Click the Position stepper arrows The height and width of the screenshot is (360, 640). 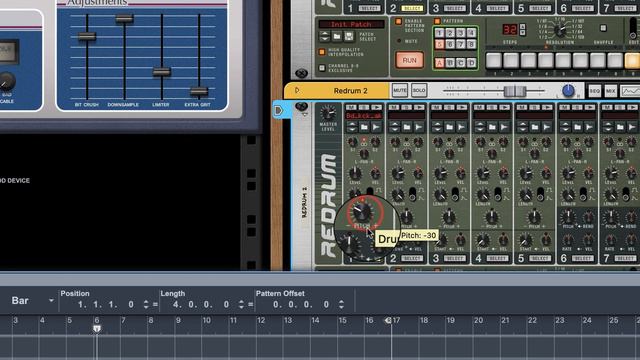coord(146,304)
